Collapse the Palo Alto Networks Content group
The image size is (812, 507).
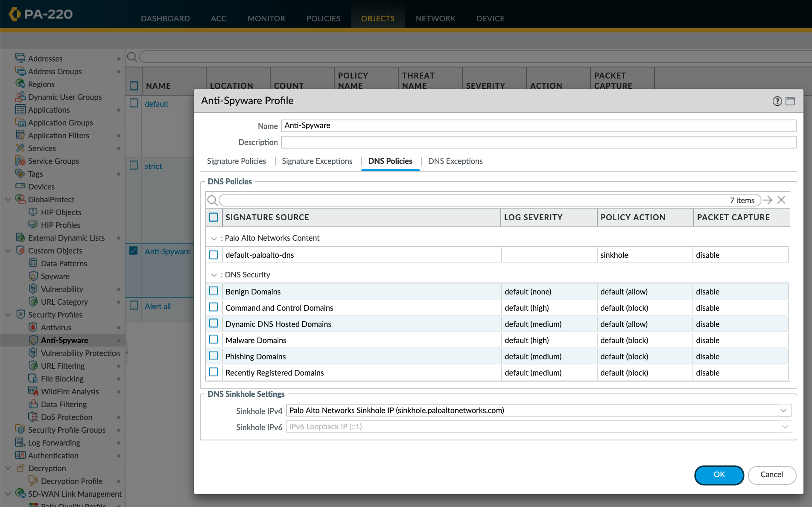[x=214, y=238]
